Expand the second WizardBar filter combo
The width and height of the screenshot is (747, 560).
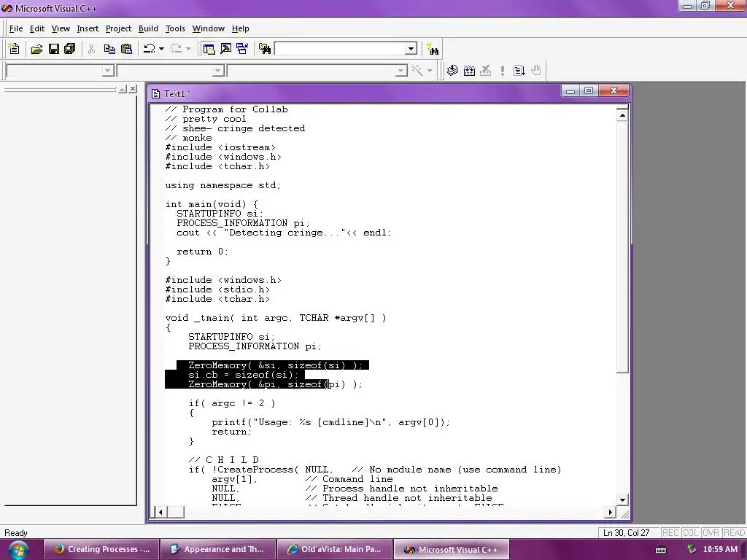(217, 71)
